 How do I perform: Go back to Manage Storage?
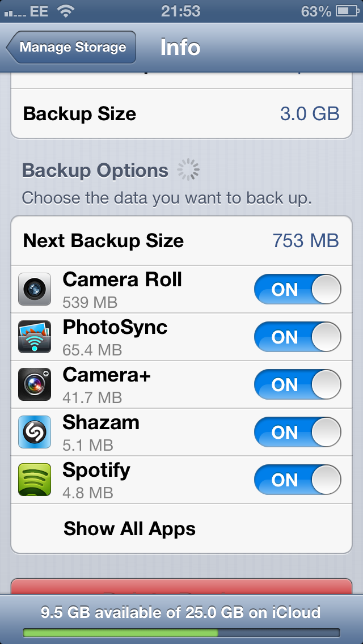pos(71,47)
